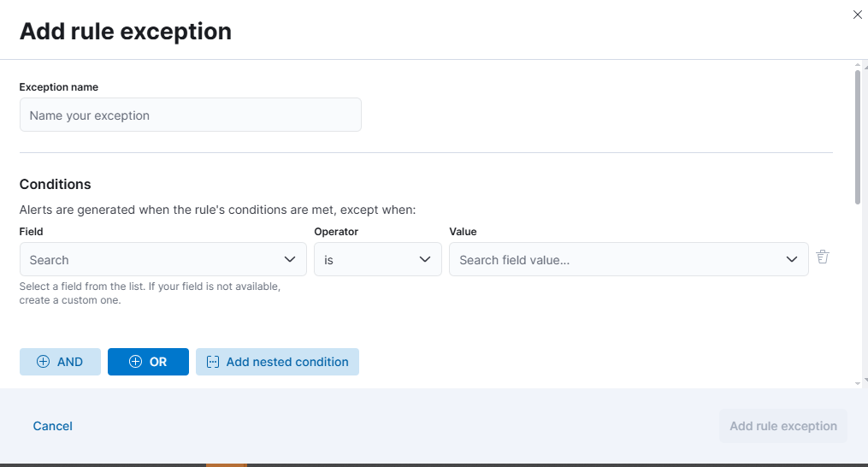Click the nested brackets icon

coord(213,362)
